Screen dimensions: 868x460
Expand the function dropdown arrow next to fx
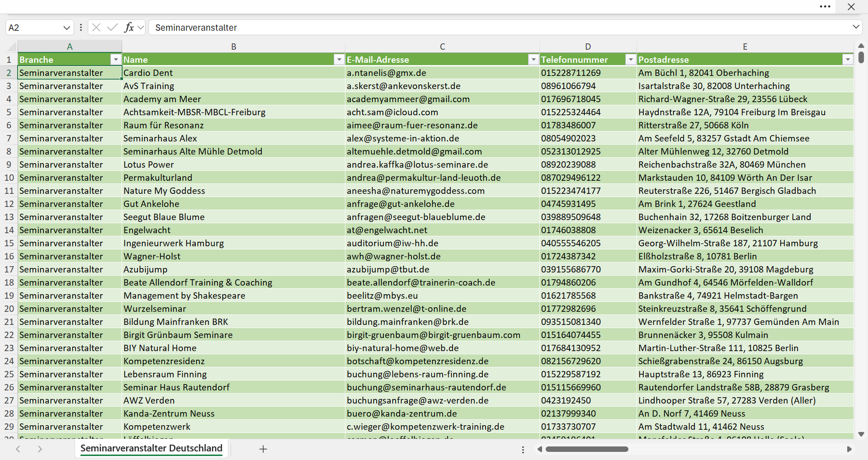click(140, 27)
